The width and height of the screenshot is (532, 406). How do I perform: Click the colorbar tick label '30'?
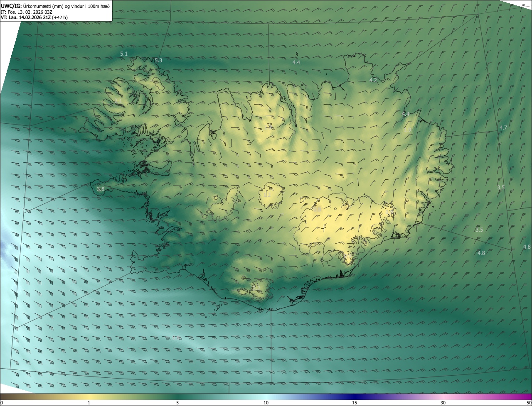tap(443, 403)
